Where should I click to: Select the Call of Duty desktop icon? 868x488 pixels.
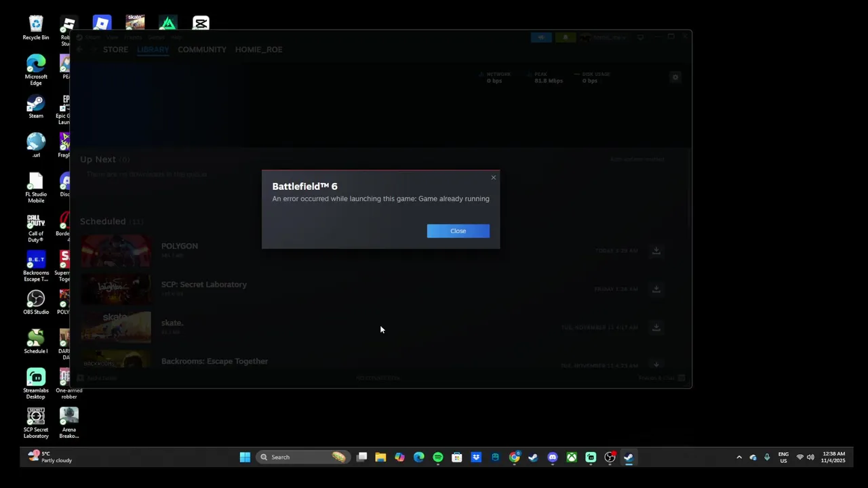[36, 227]
